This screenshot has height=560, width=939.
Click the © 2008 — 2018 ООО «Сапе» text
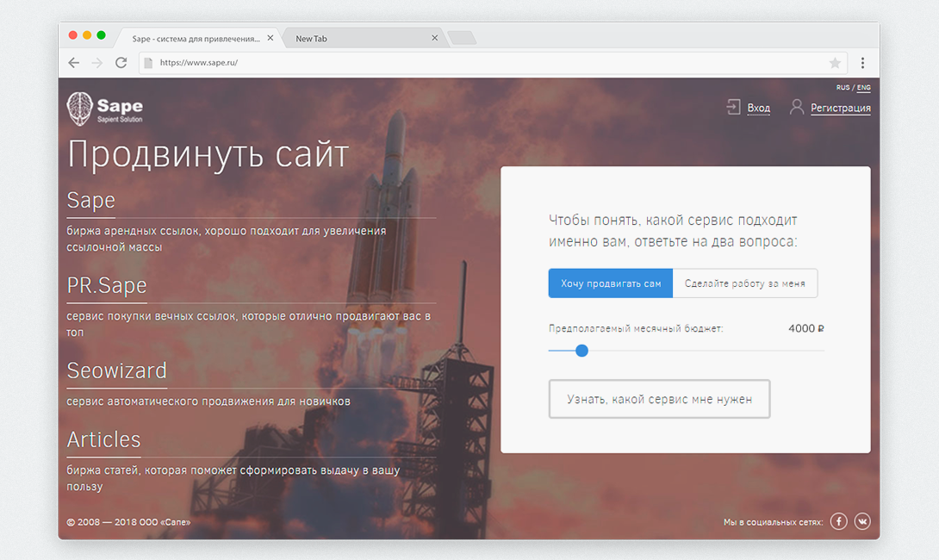pos(128,522)
